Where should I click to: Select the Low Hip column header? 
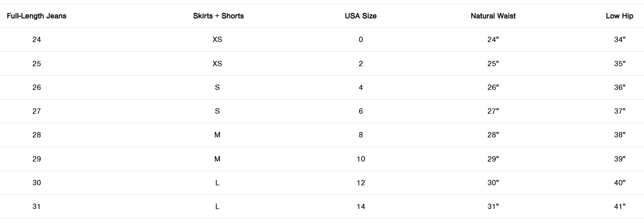[x=619, y=16]
